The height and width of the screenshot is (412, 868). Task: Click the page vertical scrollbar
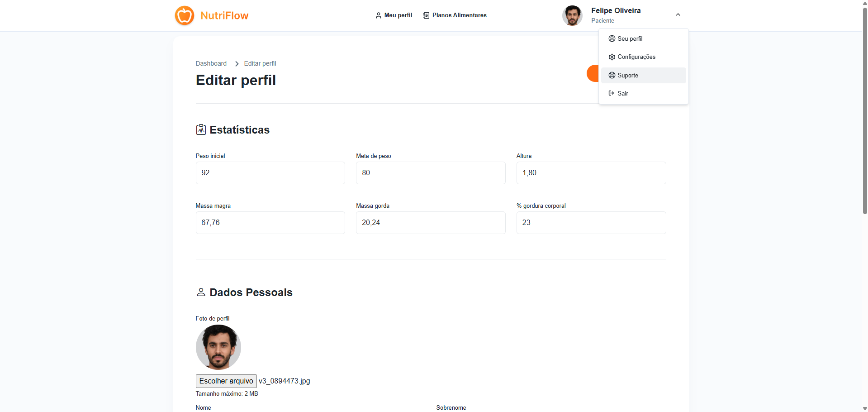(865, 109)
